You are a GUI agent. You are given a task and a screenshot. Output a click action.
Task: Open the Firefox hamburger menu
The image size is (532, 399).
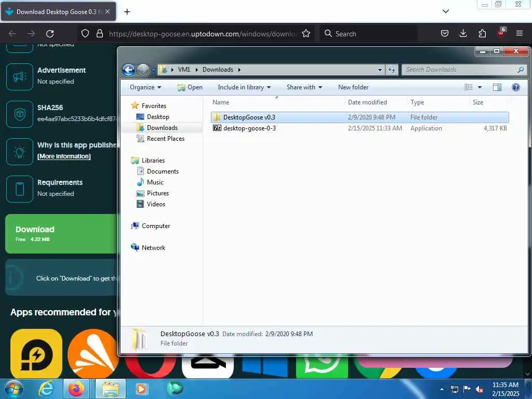coord(520,33)
